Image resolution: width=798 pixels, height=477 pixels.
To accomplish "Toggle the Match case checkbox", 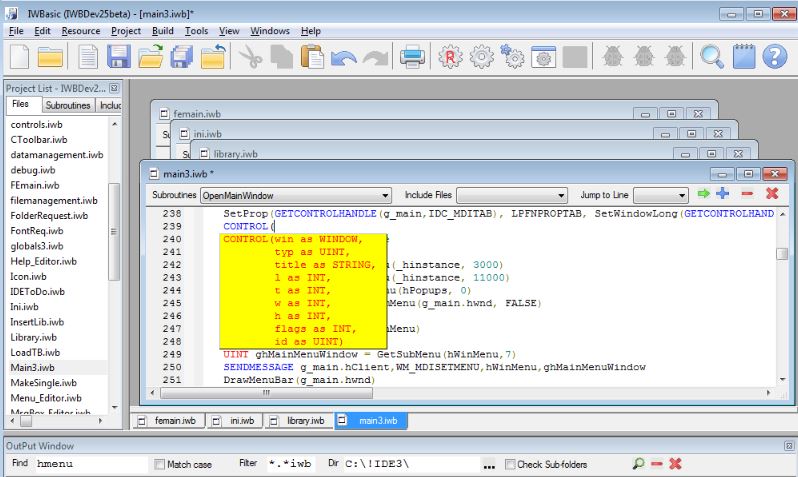I will click(160, 464).
